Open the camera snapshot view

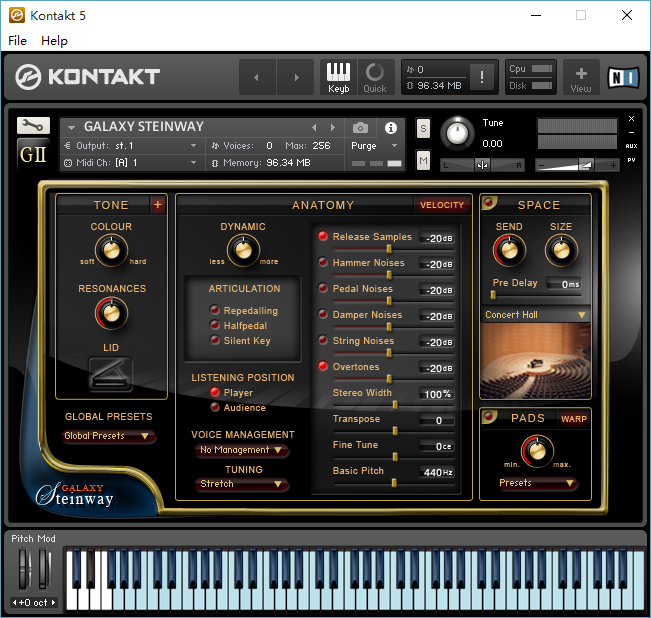[360, 128]
